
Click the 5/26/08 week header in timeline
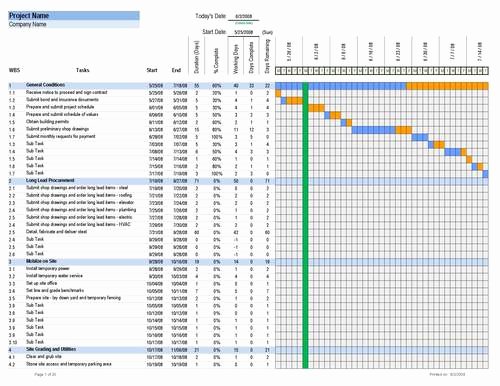point(289,52)
